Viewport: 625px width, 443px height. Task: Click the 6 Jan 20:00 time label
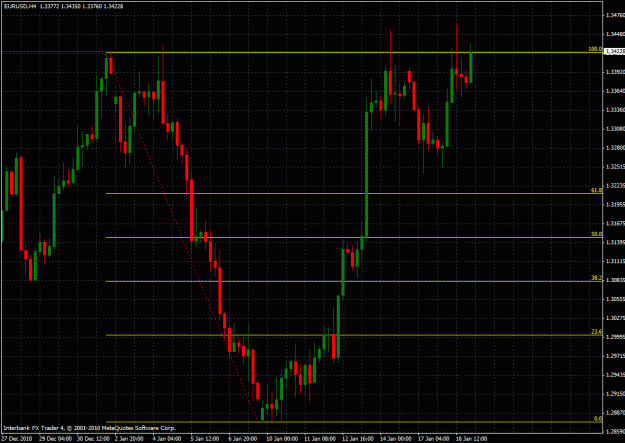point(243,439)
